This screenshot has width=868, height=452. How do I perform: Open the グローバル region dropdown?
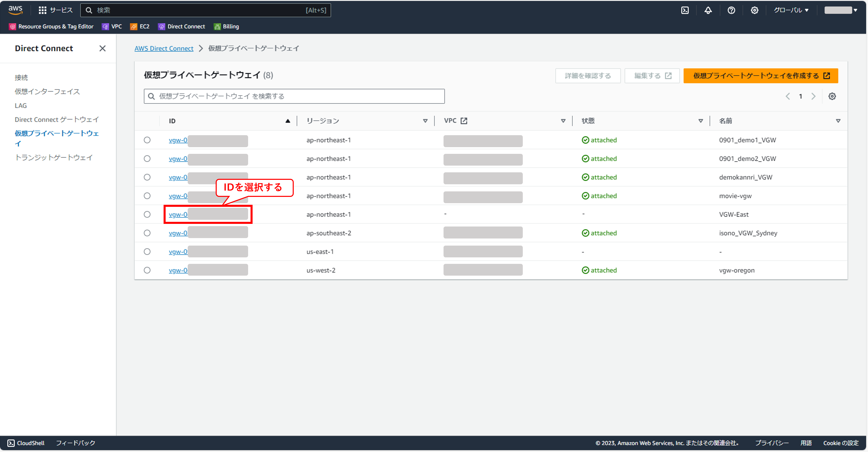(791, 10)
